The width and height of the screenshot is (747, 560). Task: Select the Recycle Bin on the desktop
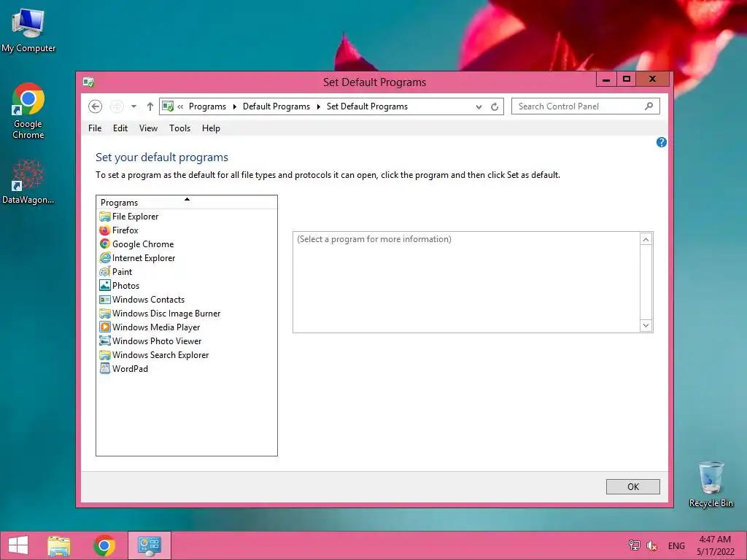click(711, 484)
